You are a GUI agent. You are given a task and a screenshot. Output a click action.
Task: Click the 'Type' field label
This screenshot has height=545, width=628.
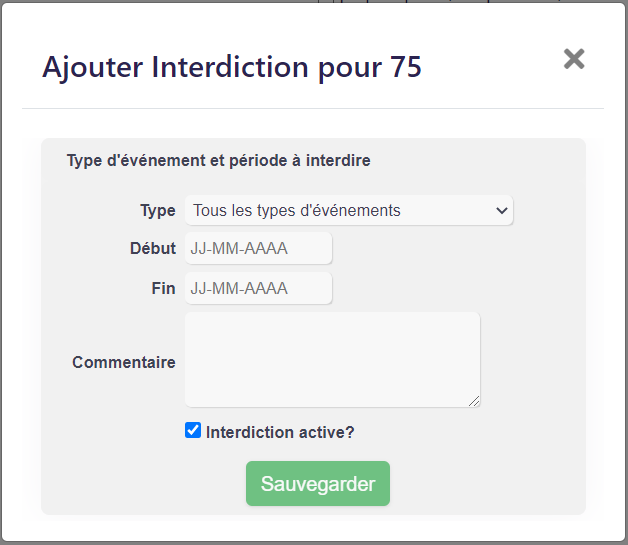[158, 211]
